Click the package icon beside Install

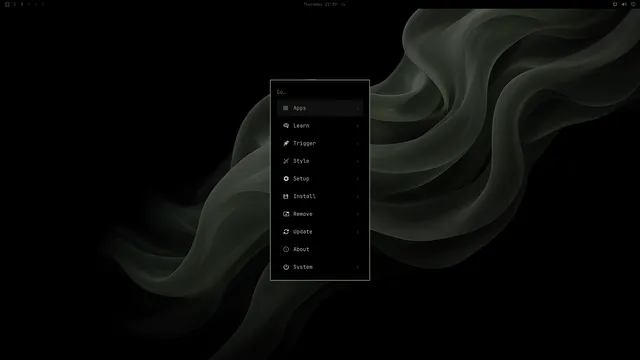click(x=286, y=196)
